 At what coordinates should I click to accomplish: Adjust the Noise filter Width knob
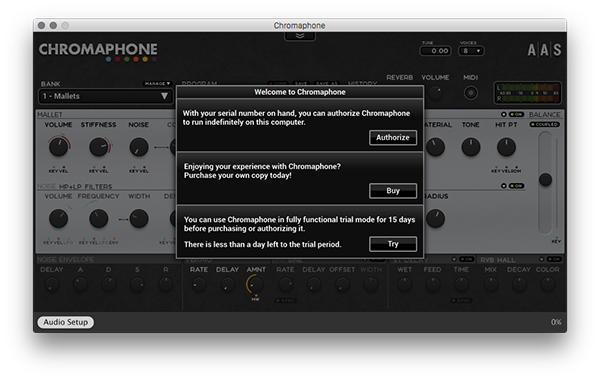pyautogui.click(x=139, y=219)
